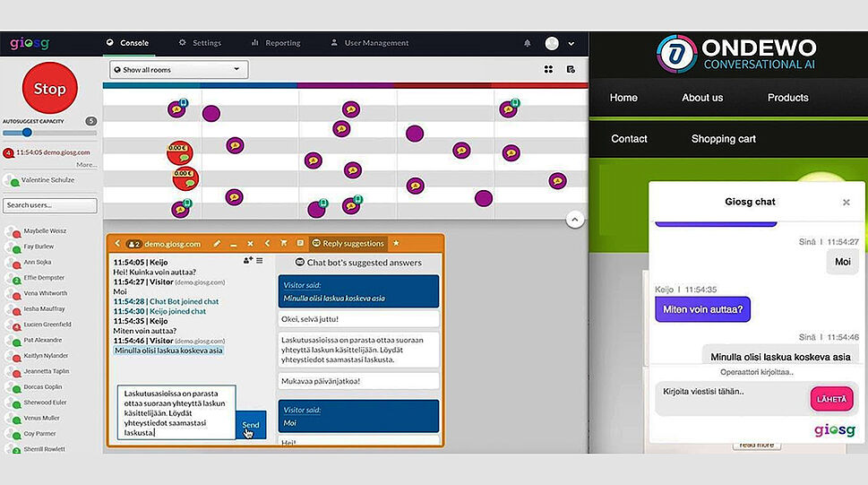Close the demo.giosg.com chat with X icon

pos(250,243)
